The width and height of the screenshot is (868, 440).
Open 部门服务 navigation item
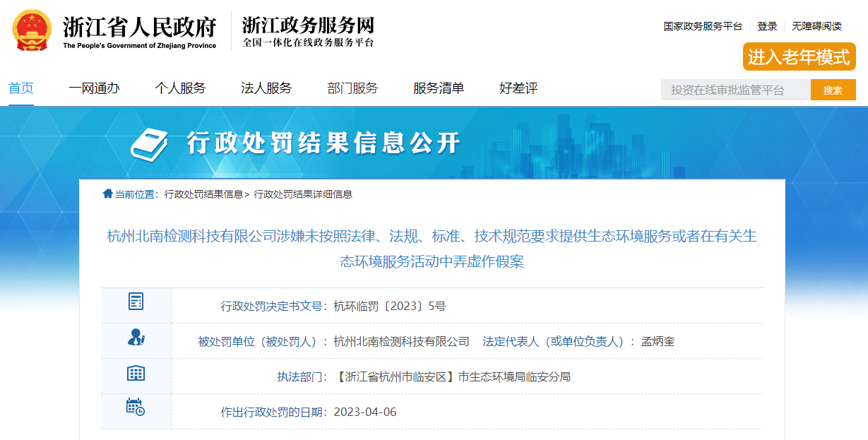tap(352, 88)
